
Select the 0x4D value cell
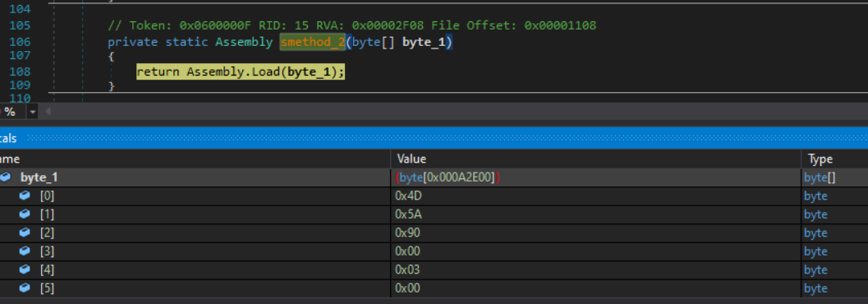click(595, 196)
